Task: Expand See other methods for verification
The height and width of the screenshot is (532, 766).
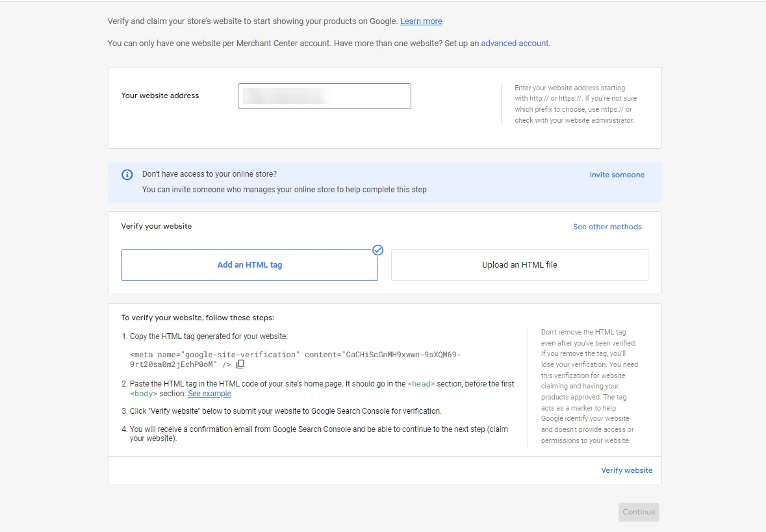Action: tap(607, 227)
